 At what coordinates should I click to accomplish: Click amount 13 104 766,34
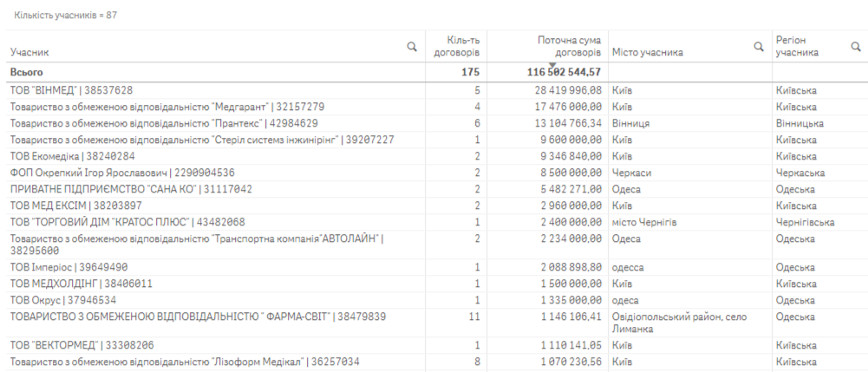[568, 123]
